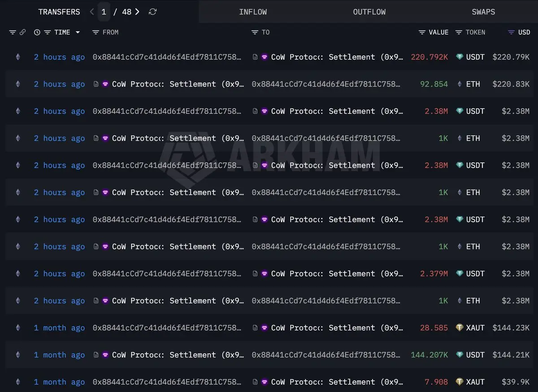
Task: Open the USD column filter
Action: click(x=511, y=32)
